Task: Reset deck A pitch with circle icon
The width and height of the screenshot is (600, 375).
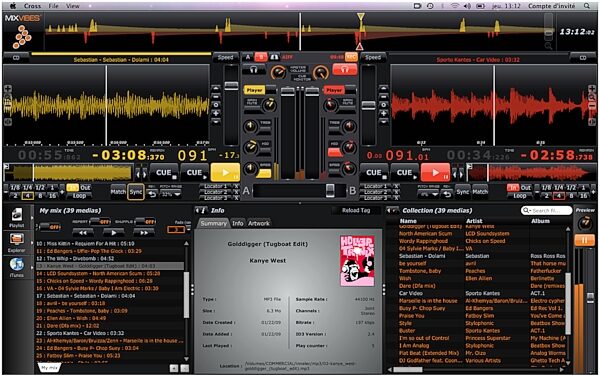Action: [x=216, y=105]
